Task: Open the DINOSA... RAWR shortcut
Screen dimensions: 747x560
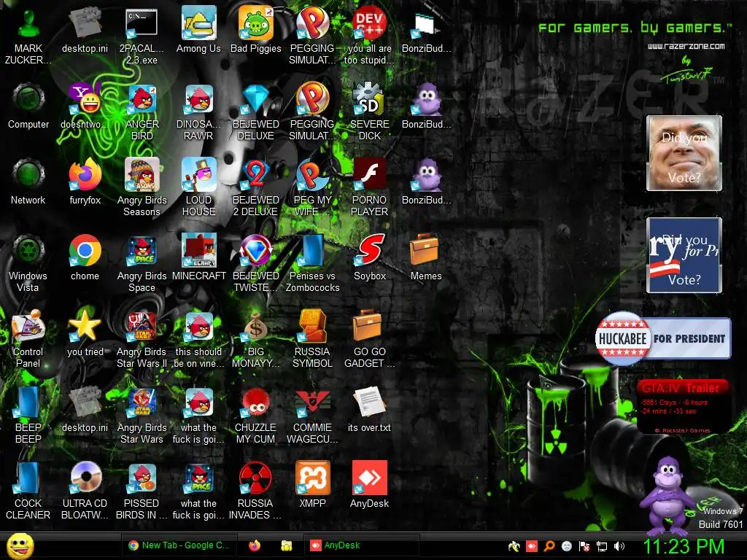Action: (198, 112)
